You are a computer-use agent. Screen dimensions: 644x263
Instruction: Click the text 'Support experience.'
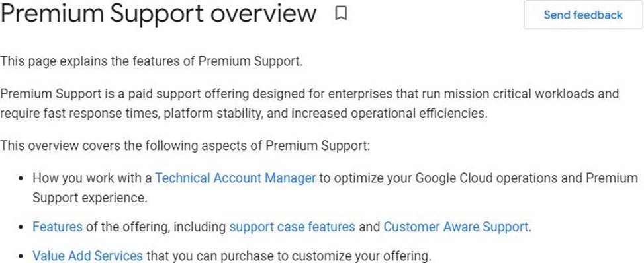point(89,198)
